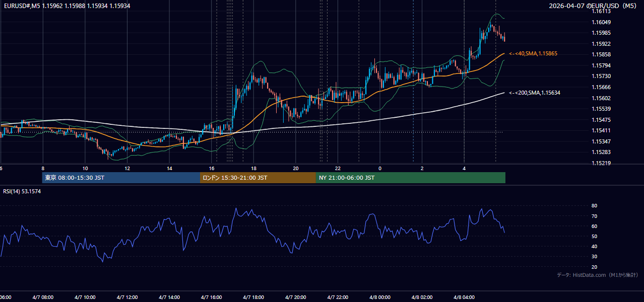
Task: Click price level 1.15219 on the price axis
Action: tap(601, 163)
